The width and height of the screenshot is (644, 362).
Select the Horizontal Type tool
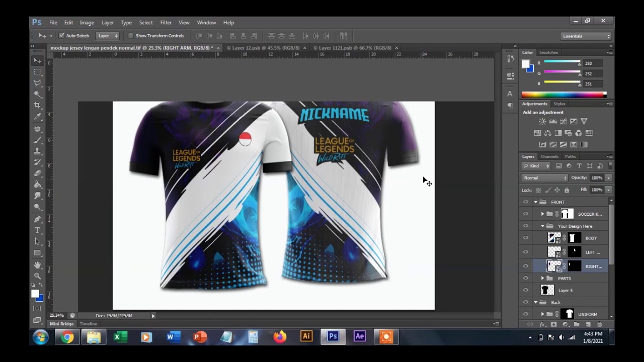click(38, 230)
